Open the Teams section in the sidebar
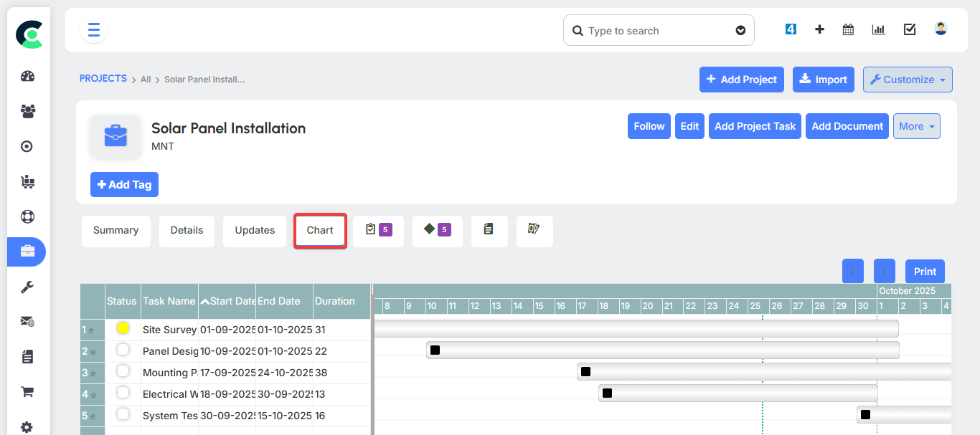The height and width of the screenshot is (435, 980). 27,111
